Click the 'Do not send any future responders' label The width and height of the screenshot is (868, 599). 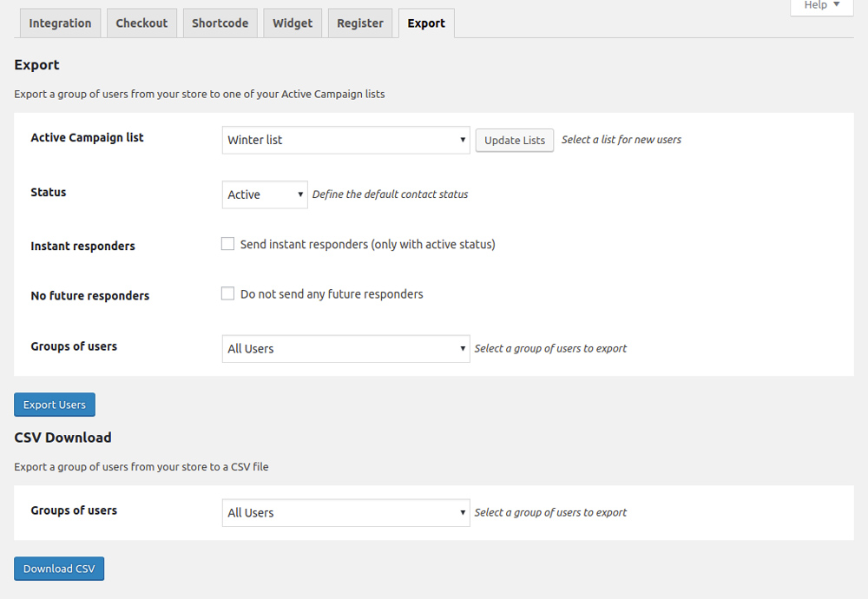(x=332, y=294)
